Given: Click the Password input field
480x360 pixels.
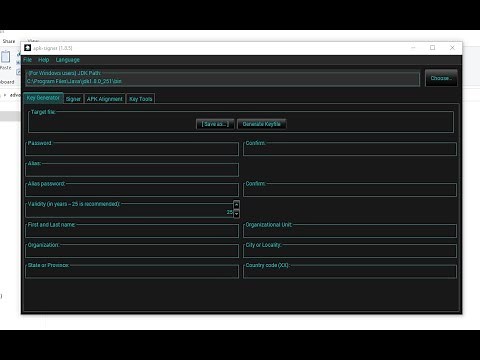Looking at the screenshot, I should coord(132,150).
